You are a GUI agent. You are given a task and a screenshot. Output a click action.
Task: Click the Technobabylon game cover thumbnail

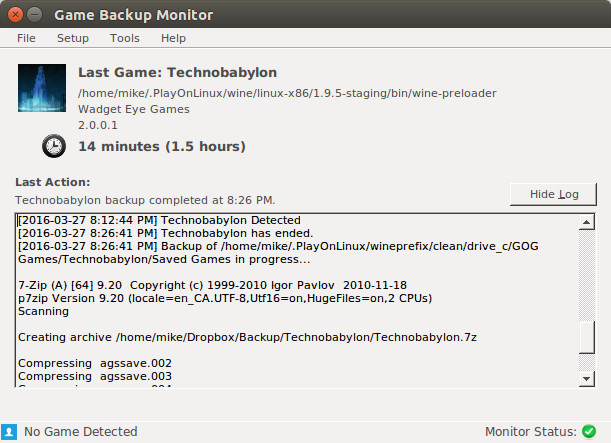42,88
